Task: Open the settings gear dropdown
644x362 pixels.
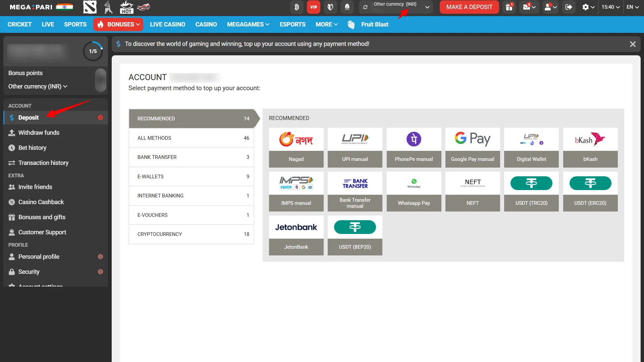Action: (x=588, y=7)
